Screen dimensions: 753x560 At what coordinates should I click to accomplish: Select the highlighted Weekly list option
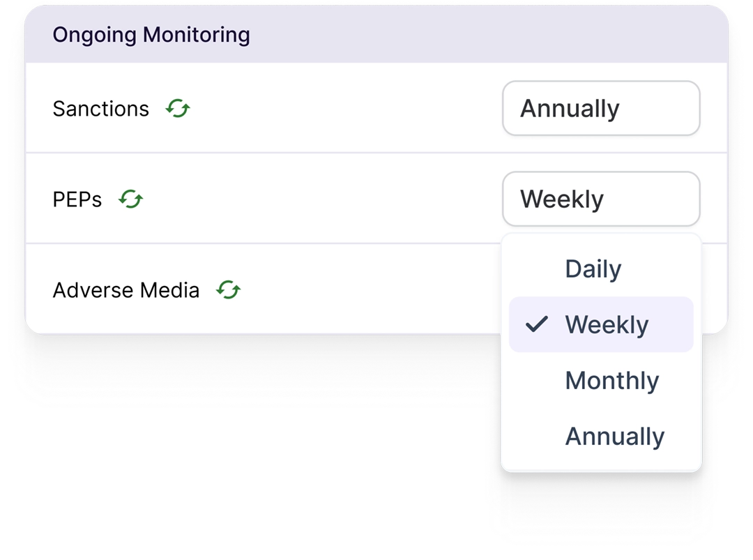pyautogui.click(x=607, y=325)
